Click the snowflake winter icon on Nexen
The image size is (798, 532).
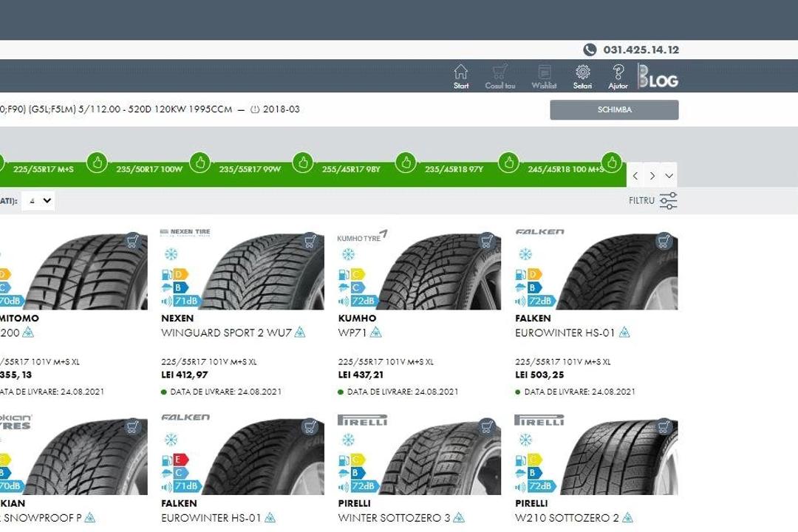171,254
